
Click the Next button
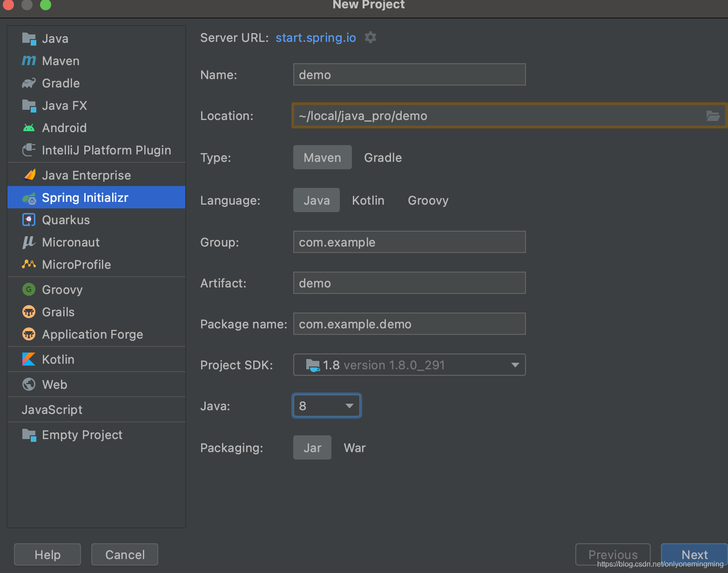(x=694, y=554)
